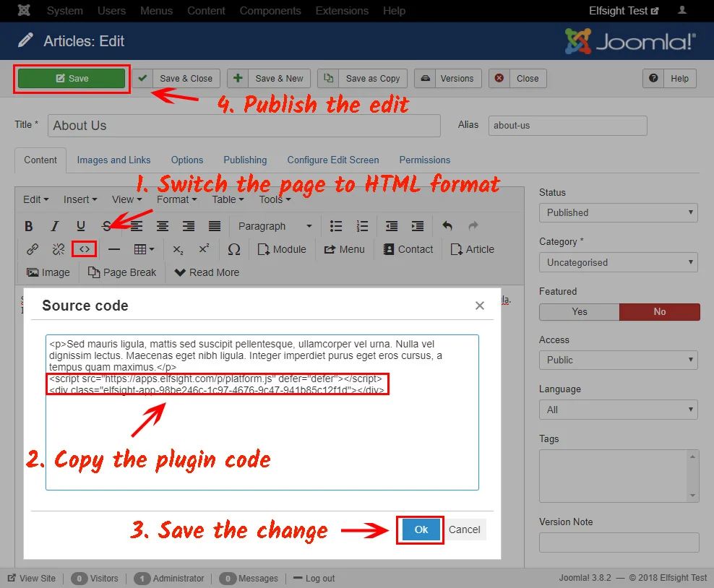Image resolution: width=714 pixels, height=588 pixels.
Task: Click the Joomla logo in top bar
Action: coord(24,10)
